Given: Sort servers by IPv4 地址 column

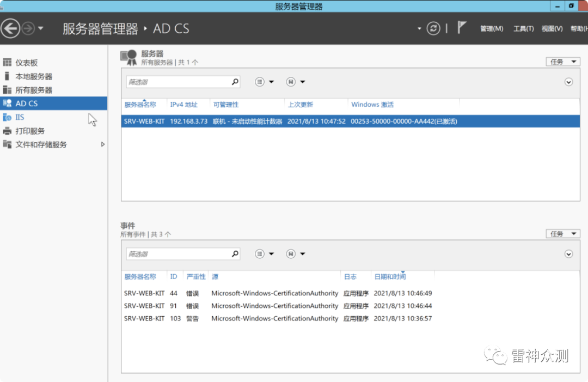Looking at the screenshot, I should (184, 105).
